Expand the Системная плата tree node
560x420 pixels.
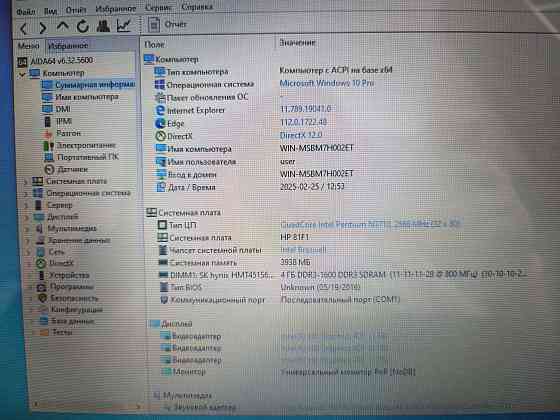[x=26, y=182]
